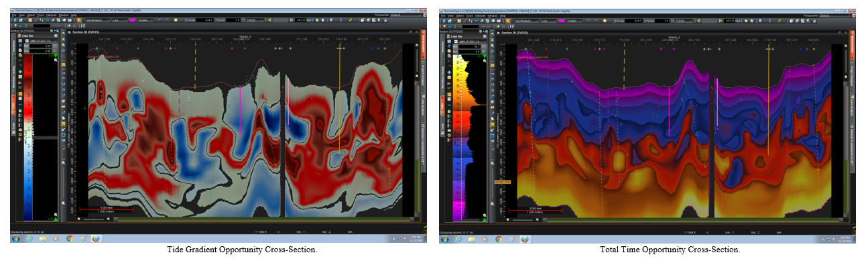Open the Interpret menu in left window
868x261 pixels.
click(51, 15)
